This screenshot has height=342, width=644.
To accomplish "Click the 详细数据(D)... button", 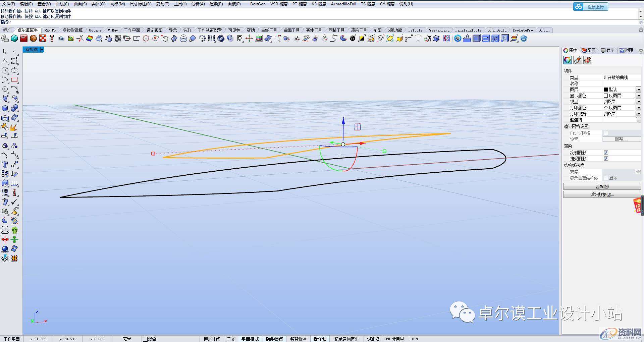I will [x=602, y=194].
